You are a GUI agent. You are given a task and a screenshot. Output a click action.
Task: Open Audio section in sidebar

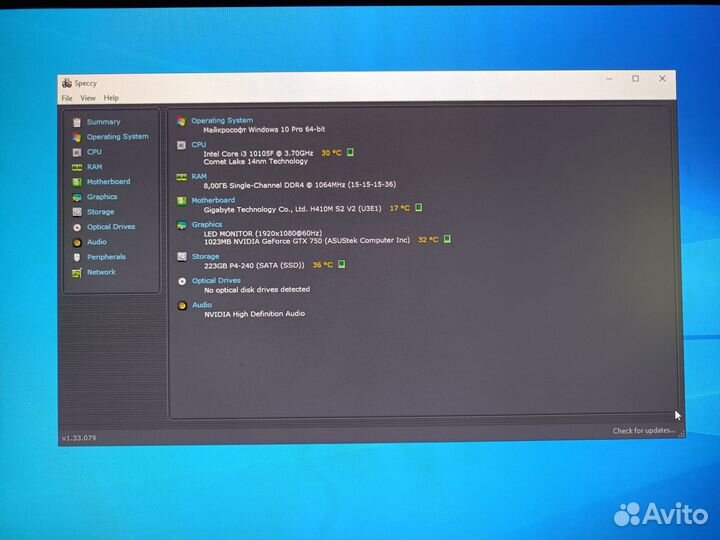96,242
